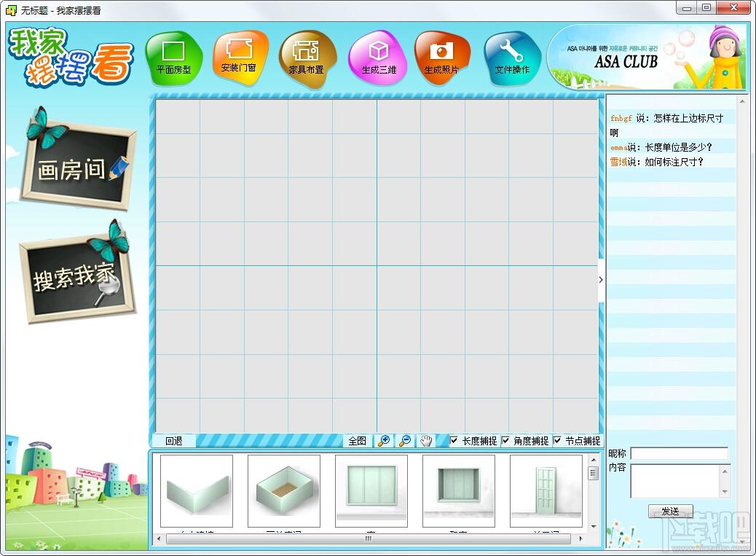Click the 生成三维 3D generation icon

pos(379,58)
